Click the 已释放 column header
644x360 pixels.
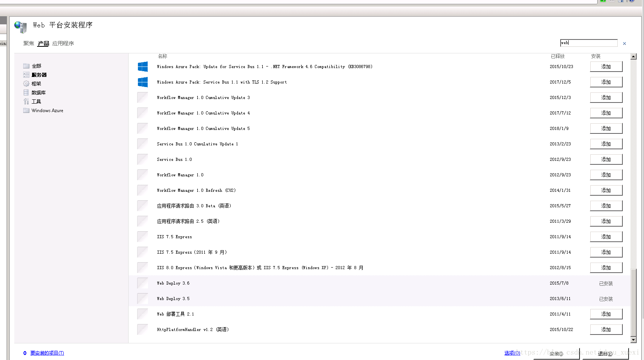click(x=557, y=56)
